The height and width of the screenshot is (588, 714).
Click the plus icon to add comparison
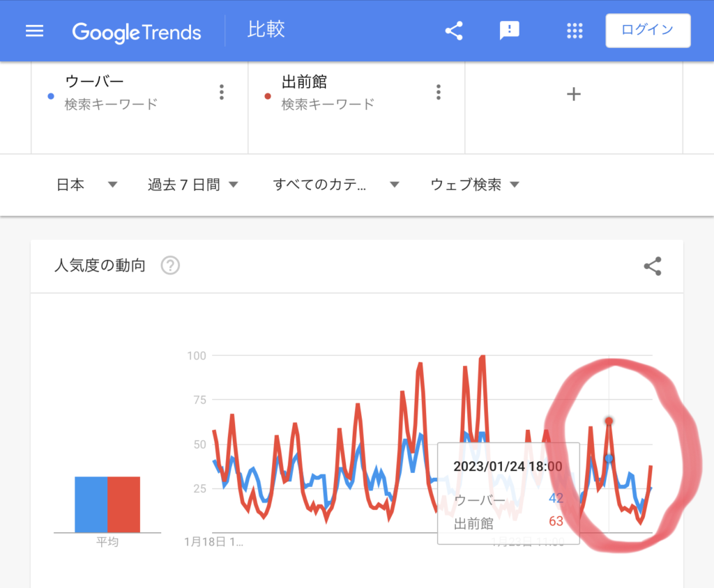pyautogui.click(x=573, y=94)
